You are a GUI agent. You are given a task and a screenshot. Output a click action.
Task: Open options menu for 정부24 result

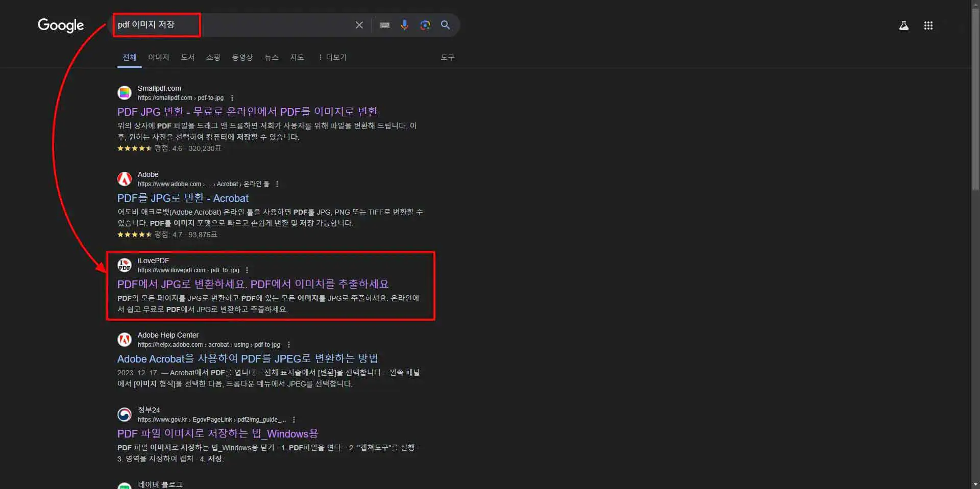point(294,420)
